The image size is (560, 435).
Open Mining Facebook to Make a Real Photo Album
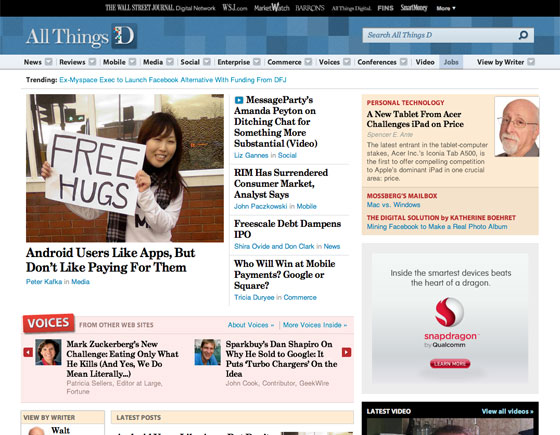click(x=437, y=227)
